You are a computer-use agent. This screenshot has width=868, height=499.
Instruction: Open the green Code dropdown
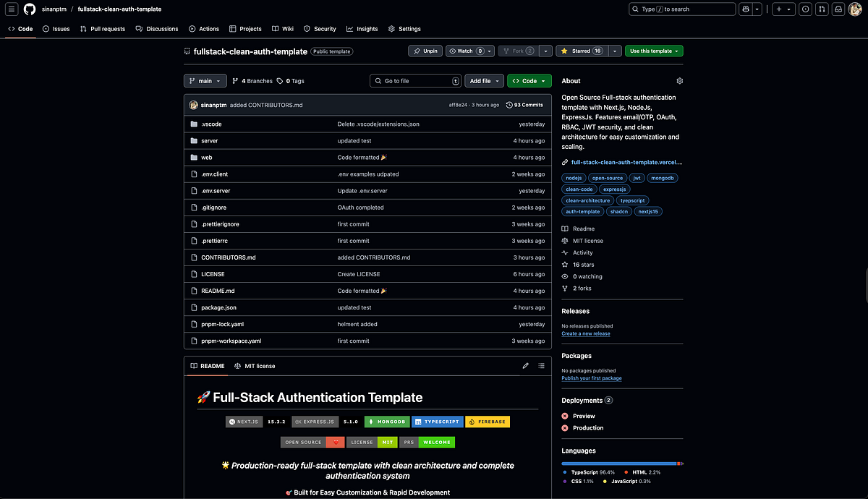(529, 80)
